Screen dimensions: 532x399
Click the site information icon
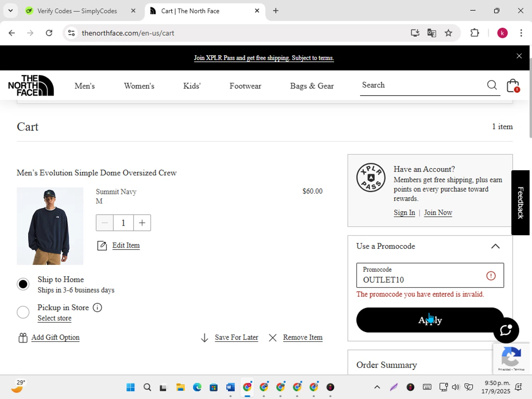pos(71,33)
